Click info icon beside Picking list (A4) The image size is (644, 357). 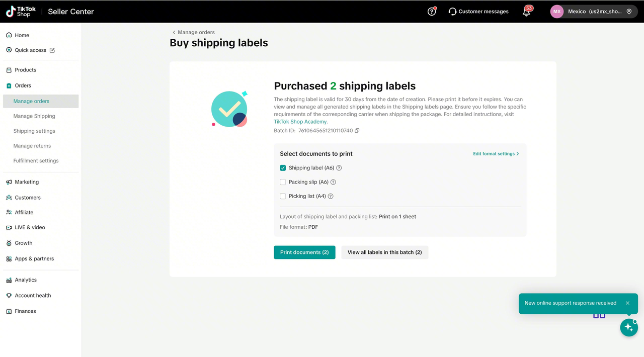click(x=331, y=196)
